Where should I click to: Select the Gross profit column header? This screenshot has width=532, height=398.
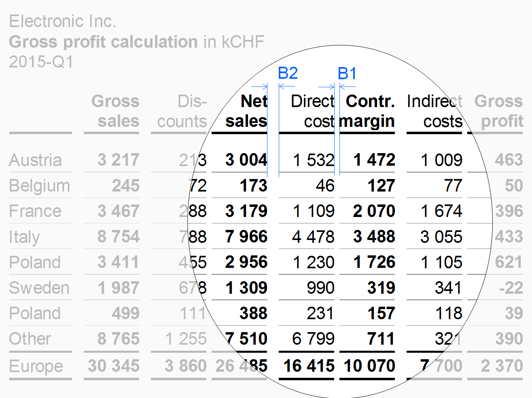498,111
